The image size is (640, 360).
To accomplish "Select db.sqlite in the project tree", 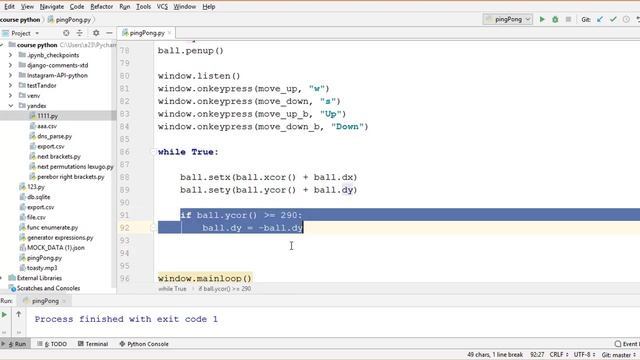I will (x=38, y=197).
